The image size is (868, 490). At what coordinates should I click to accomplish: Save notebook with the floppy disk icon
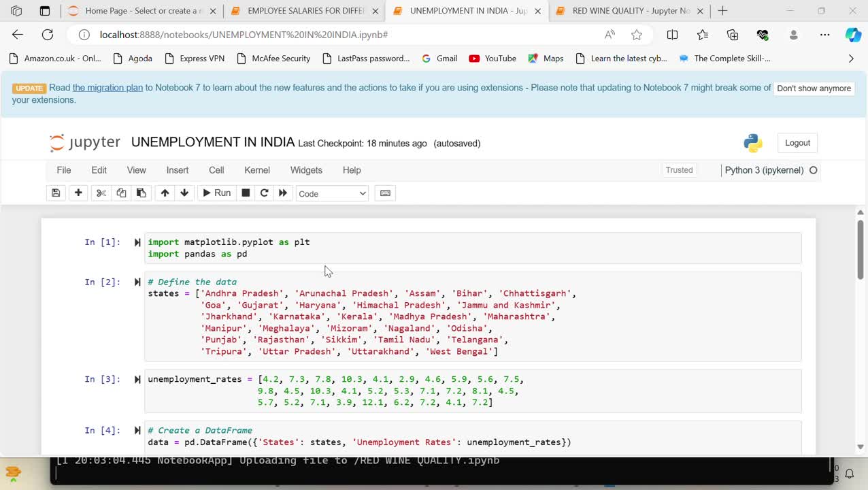pos(56,193)
